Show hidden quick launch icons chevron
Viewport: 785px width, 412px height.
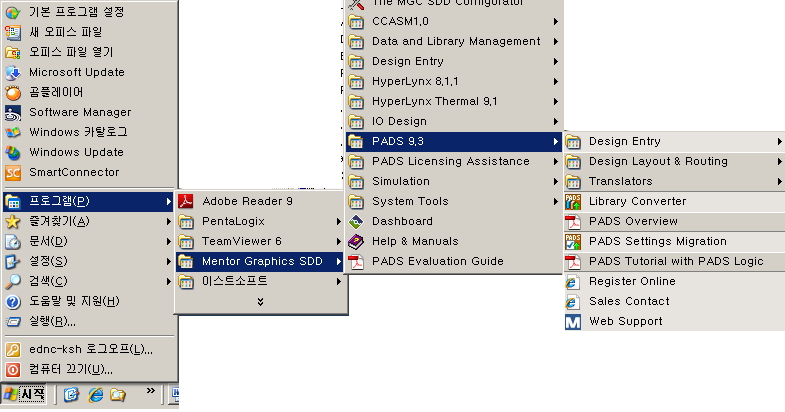pyautogui.click(x=150, y=390)
